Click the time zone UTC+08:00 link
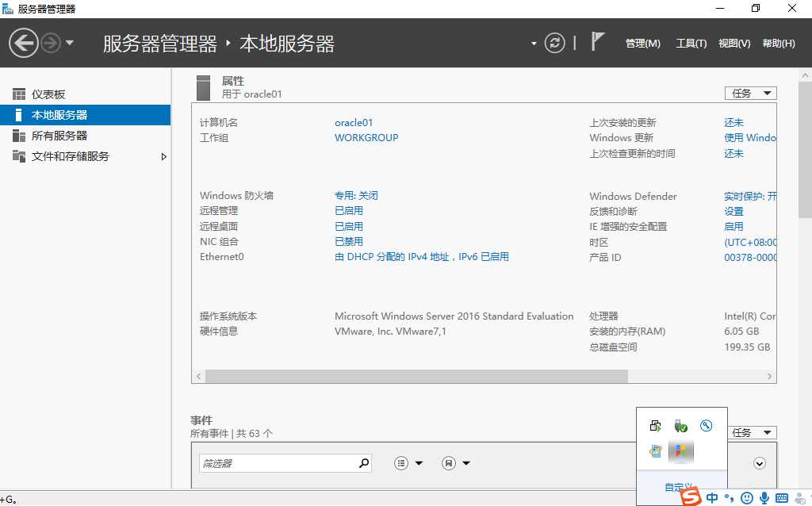Screen dimensions: 812x506 click(750, 243)
